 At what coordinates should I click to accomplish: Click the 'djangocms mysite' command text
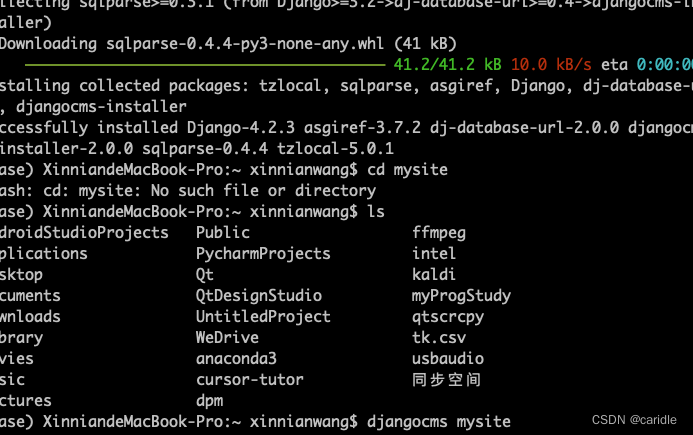coord(439,422)
